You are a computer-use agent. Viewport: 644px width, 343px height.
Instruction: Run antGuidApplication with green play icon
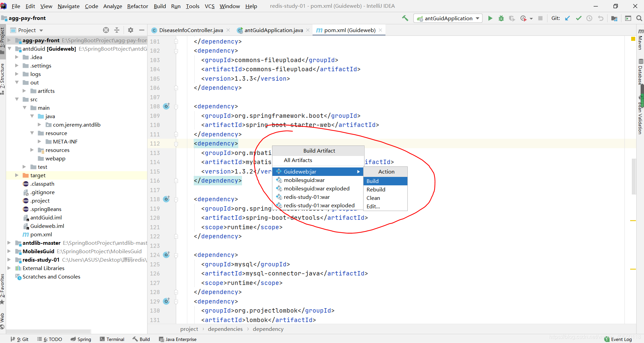tap(490, 18)
